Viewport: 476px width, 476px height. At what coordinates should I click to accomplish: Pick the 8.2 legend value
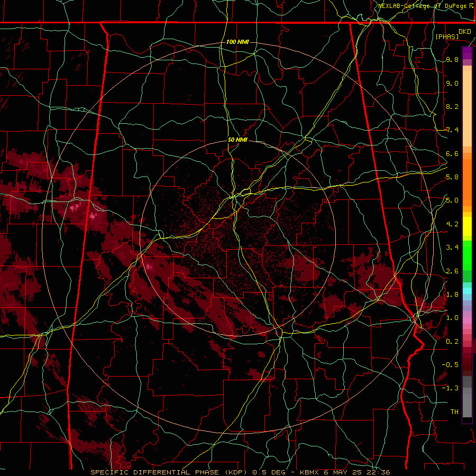click(x=452, y=106)
